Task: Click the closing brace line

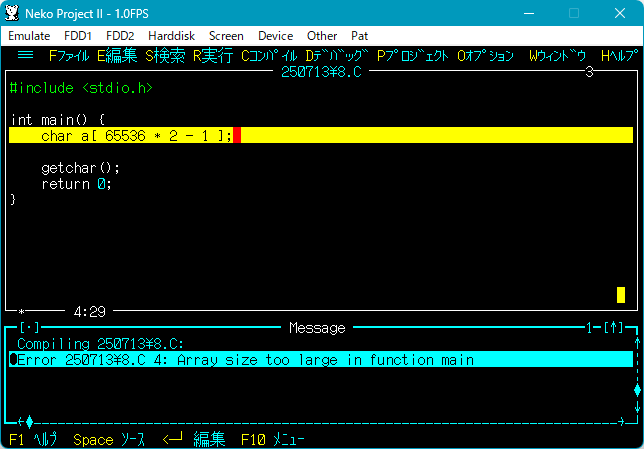Action: point(13,200)
